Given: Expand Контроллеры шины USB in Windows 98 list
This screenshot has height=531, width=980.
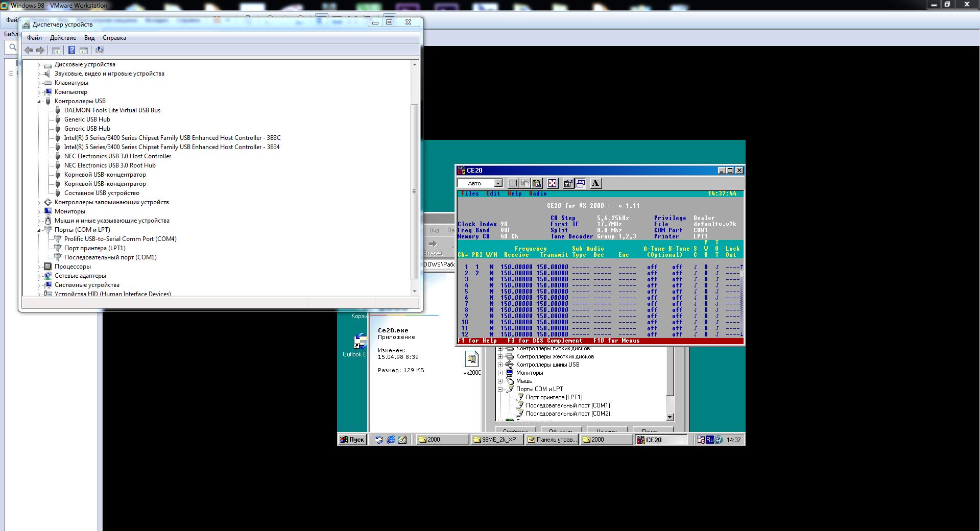Looking at the screenshot, I should pos(500,365).
